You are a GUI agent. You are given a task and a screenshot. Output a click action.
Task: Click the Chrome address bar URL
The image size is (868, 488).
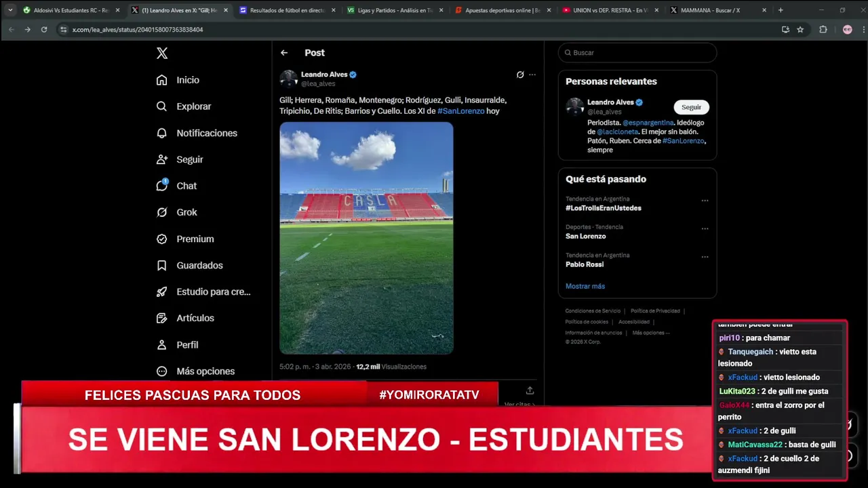(x=138, y=30)
